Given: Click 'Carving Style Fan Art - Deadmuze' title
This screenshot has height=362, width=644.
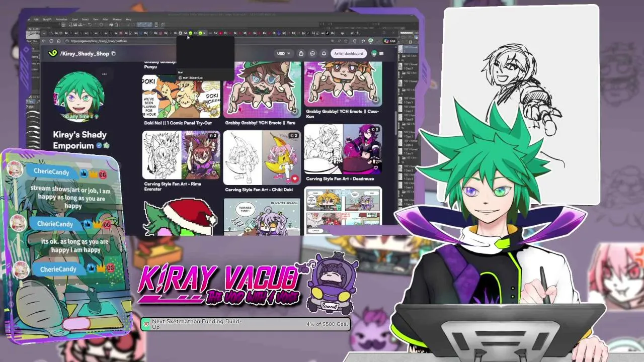Looking at the screenshot, I should tap(341, 178).
